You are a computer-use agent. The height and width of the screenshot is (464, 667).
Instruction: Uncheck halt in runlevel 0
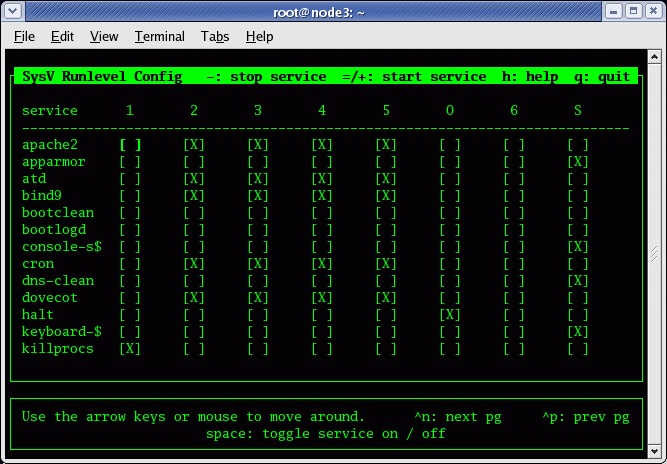click(450, 315)
